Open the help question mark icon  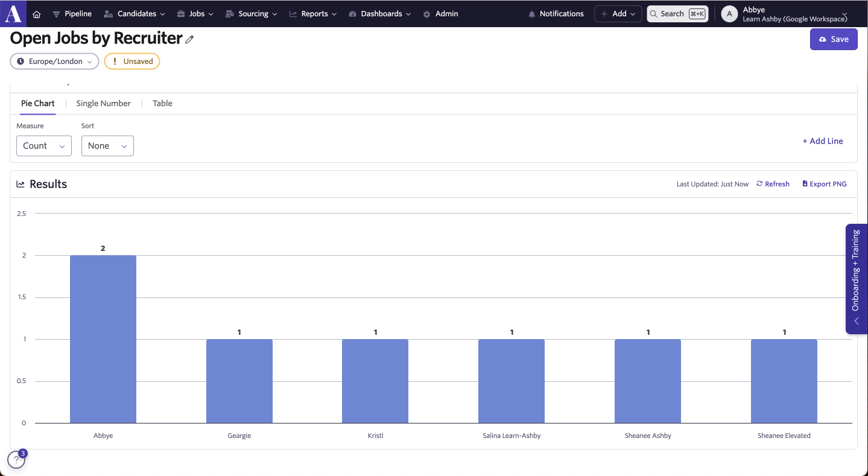tap(16, 460)
